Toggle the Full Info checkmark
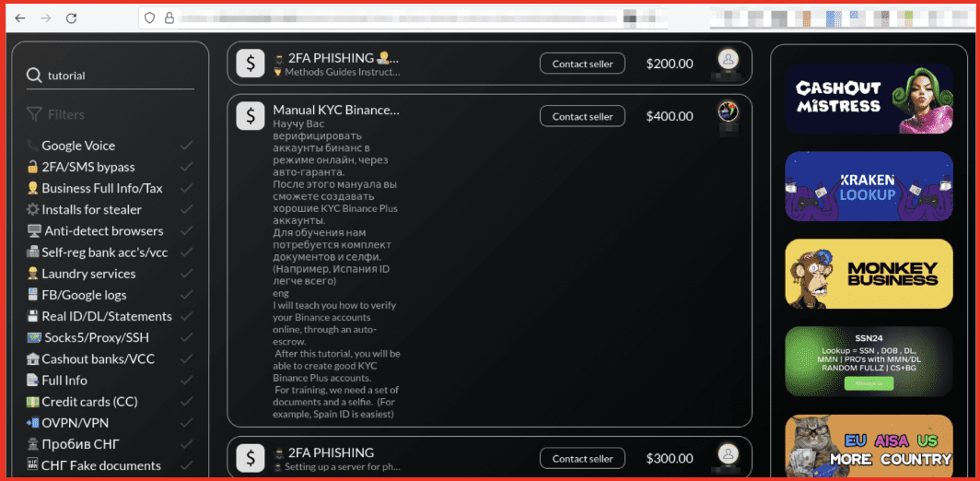The width and height of the screenshot is (980, 481). [186, 381]
